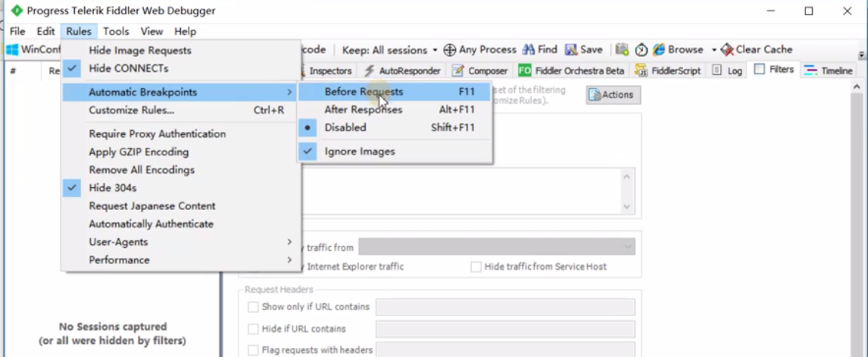
Task: Click the WinConfig Windows icon
Action: (12, 50)
